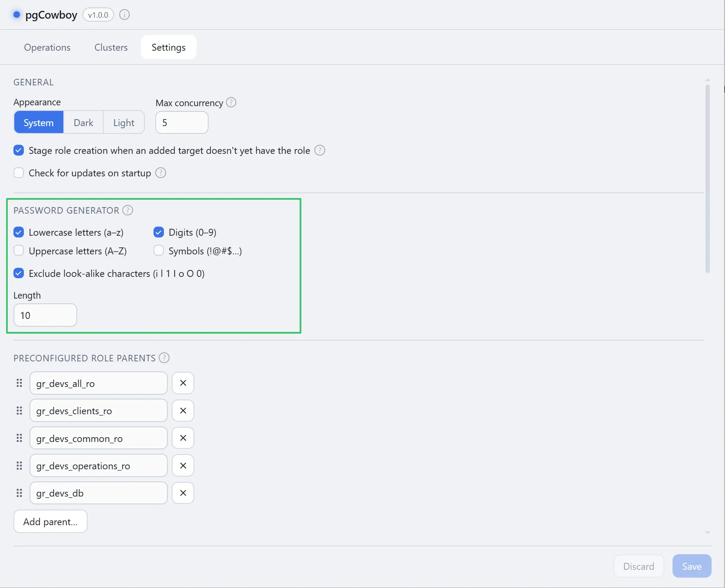
Task: Edit the gr_devs_all_ro field
Action: (98, 383)
